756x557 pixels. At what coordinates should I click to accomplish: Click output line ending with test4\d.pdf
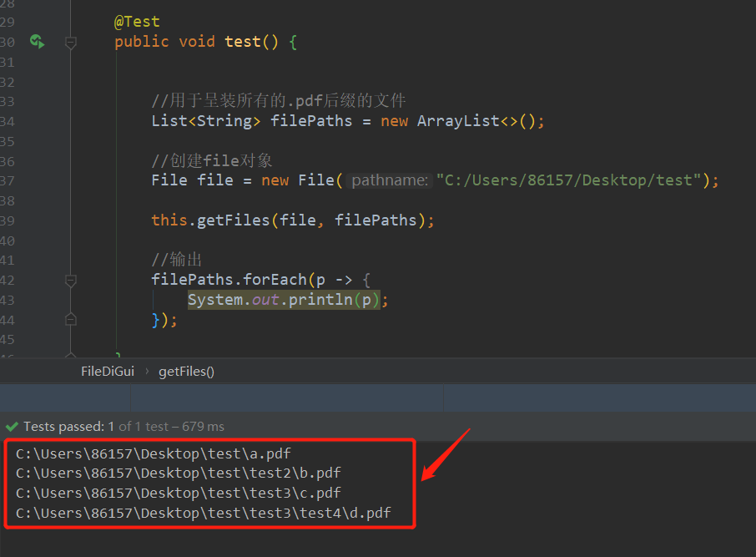pyautogui.click(x=204, y=513)
